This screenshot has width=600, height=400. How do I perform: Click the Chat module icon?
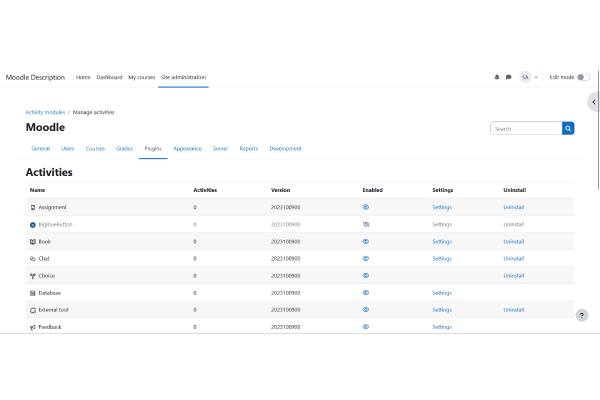click(32, 258)
